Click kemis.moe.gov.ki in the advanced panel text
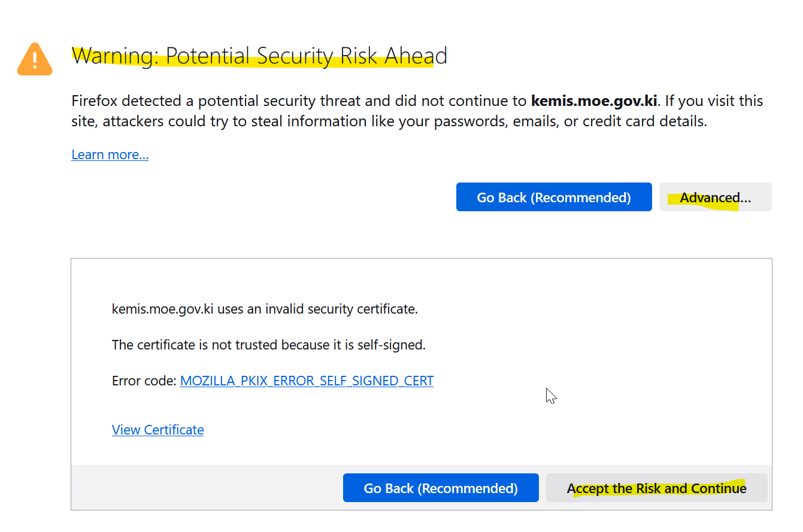 pos(163,309)
